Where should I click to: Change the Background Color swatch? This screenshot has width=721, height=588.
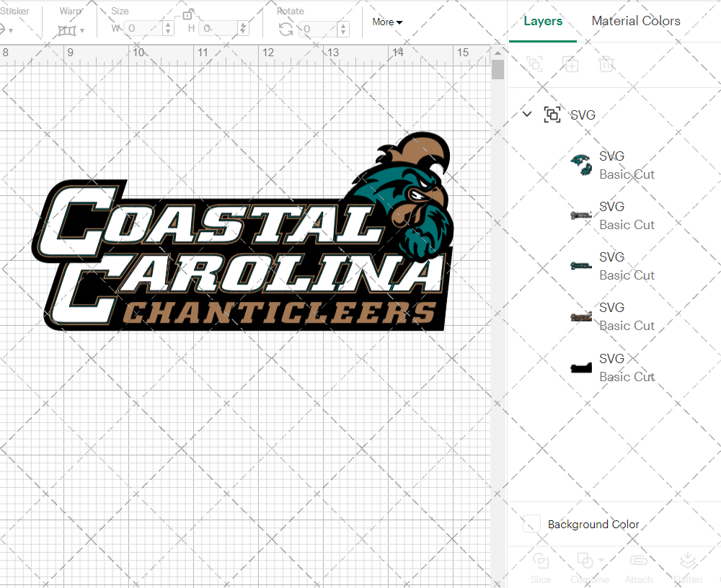(x=531, y=525)
